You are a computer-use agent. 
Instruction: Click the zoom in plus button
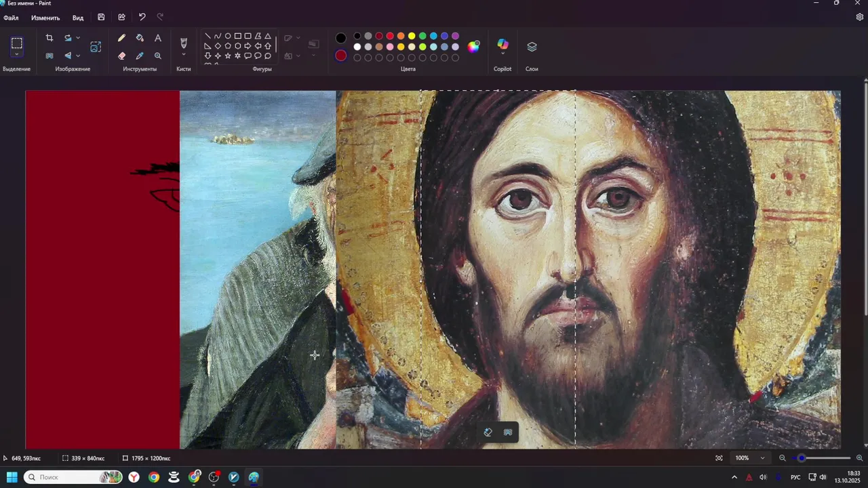coord(860,458)
